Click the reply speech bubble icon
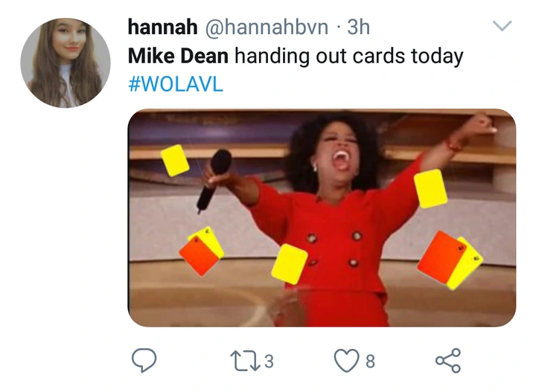The image size is (536, 392). click(x=144, y=360)
